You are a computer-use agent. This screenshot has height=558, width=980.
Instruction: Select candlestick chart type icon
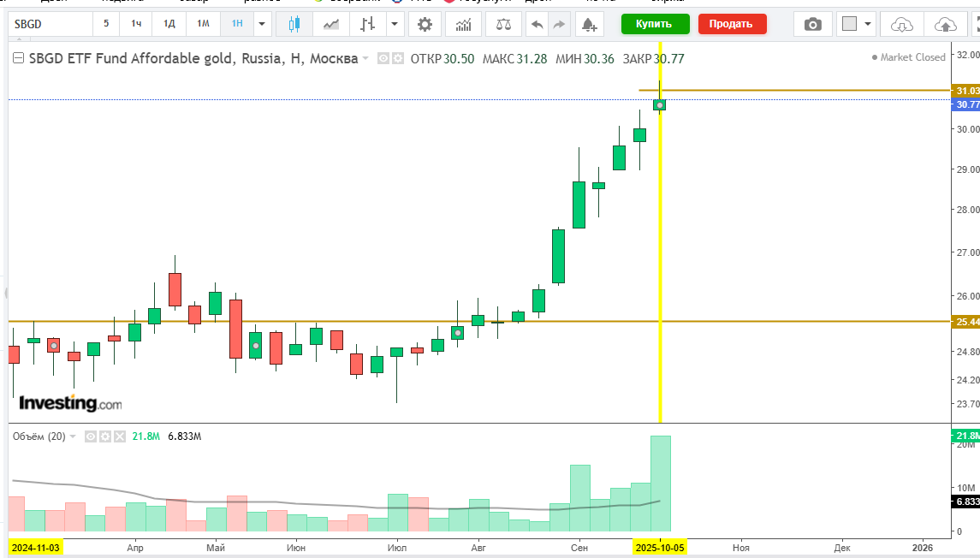coord(294,24)
